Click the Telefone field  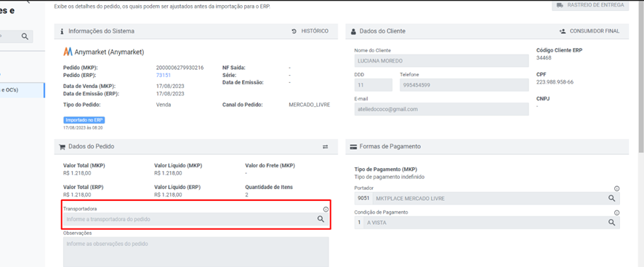point(464,85)
